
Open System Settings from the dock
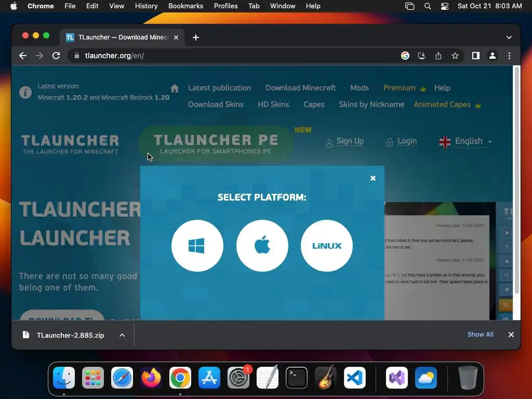(x=238, y=378)
